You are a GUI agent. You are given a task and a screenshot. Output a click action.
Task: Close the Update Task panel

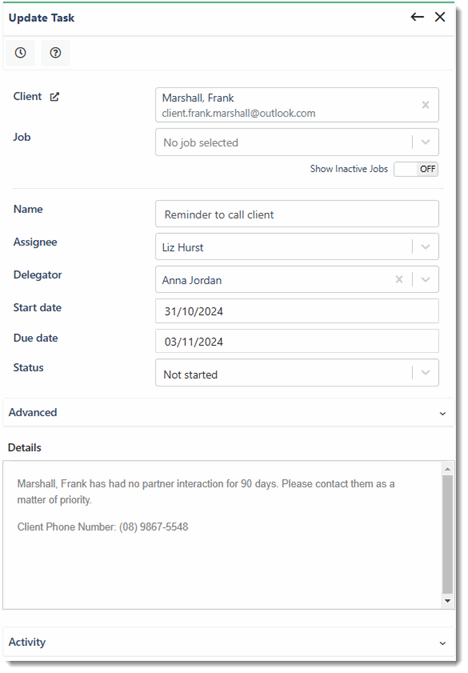pyautogui.click(x=440, y=17)
